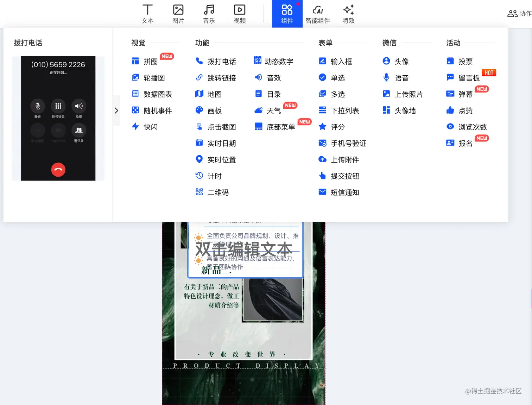Add the 实时位置 live location component
Image resolution: width=532 pixels, height=405 pixels.
215,159
